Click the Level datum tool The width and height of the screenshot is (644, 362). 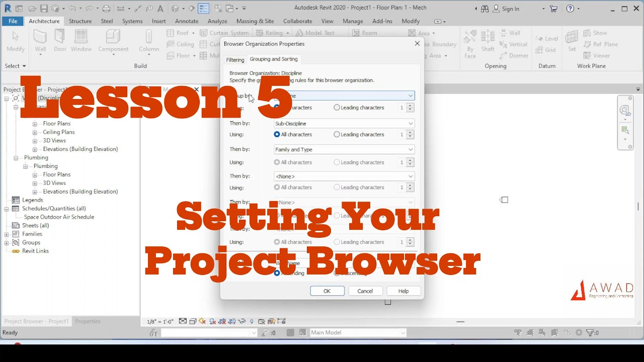tap(547, 38)
